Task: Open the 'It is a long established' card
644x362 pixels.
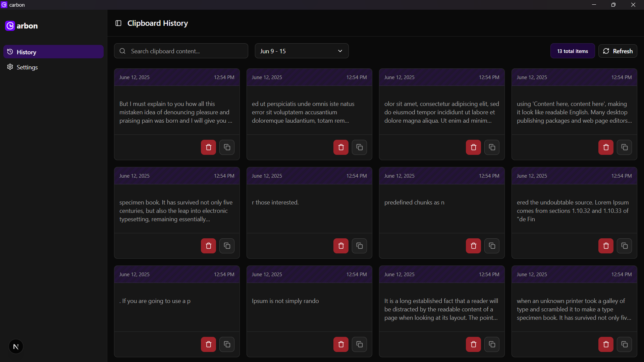Action: [x=441, y=309]
